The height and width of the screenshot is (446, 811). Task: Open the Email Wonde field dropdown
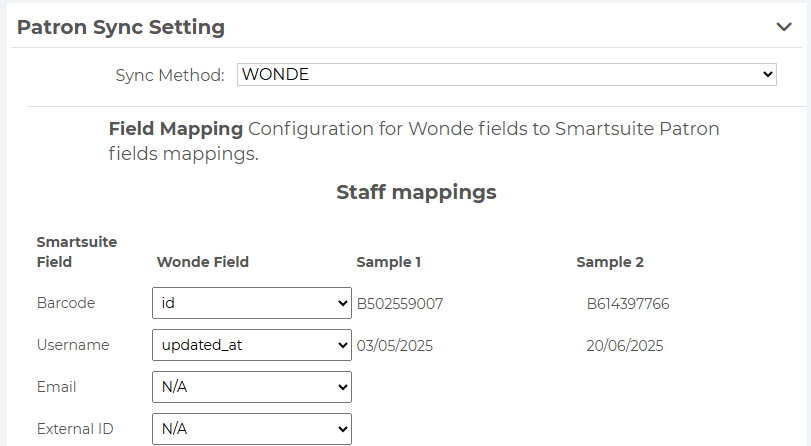(x=251, y=387)
